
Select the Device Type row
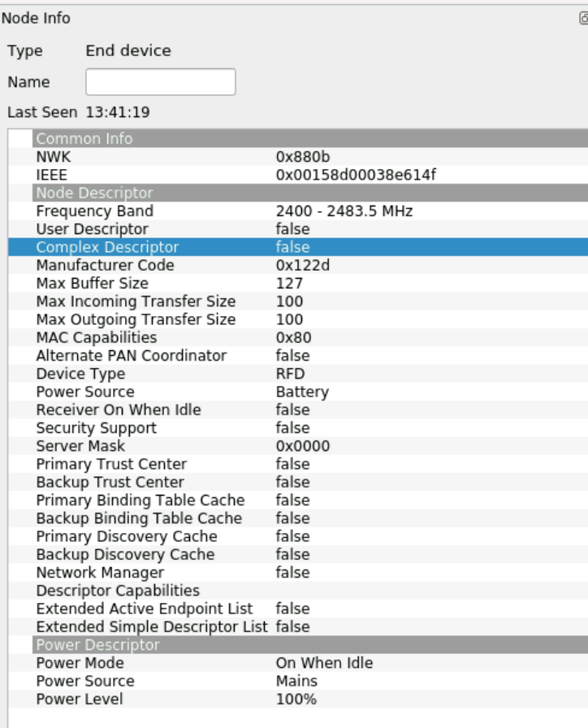pyautogui.click(x=298, y=374)
